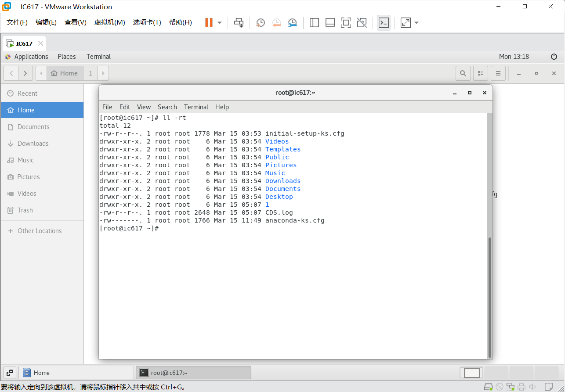565x392 pixels.
Task: Open the 帮助(H) menu
Action: pos(181,22)
